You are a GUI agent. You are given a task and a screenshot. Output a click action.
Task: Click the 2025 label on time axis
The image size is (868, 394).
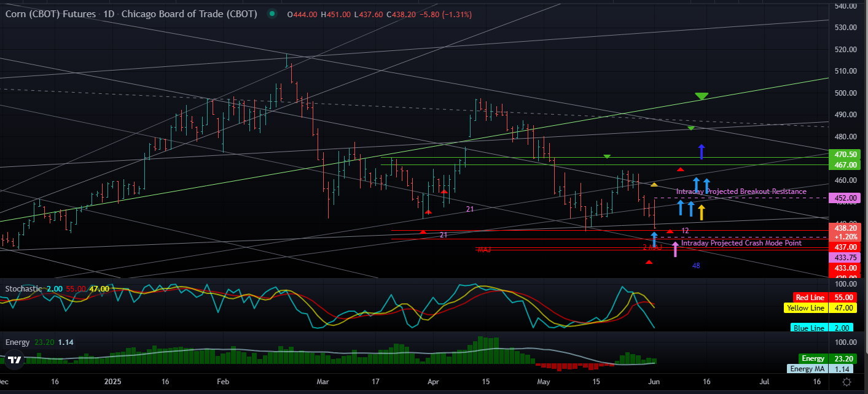tap(114, 382)
